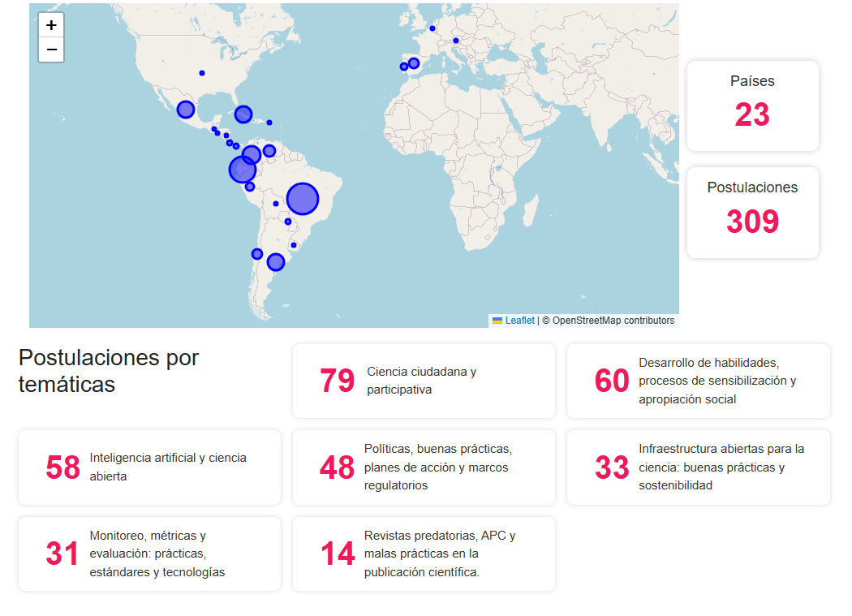The image size is (852, 616).
Task: Click the small dot marker over Uruguay
Action: click(x=294, y=245)
